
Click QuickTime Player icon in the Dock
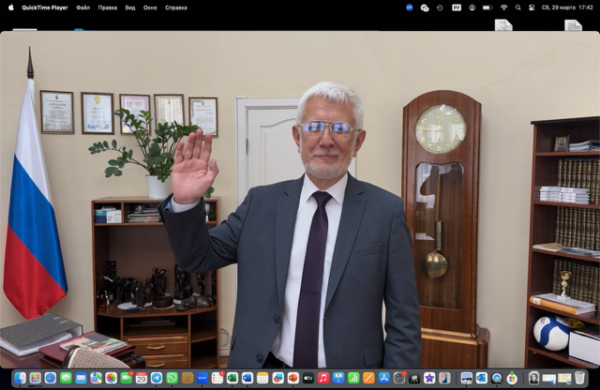(x=497, y=378)
